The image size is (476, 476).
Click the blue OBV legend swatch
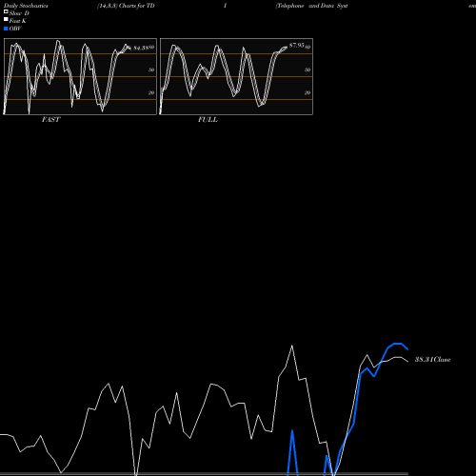pyautogui.click(x=6, y=29)
